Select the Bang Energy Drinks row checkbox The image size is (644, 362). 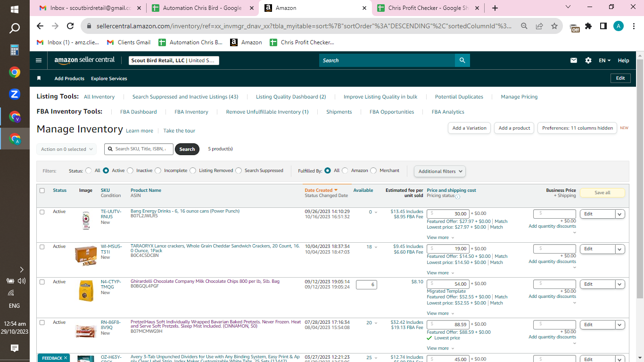coord(42,212)
